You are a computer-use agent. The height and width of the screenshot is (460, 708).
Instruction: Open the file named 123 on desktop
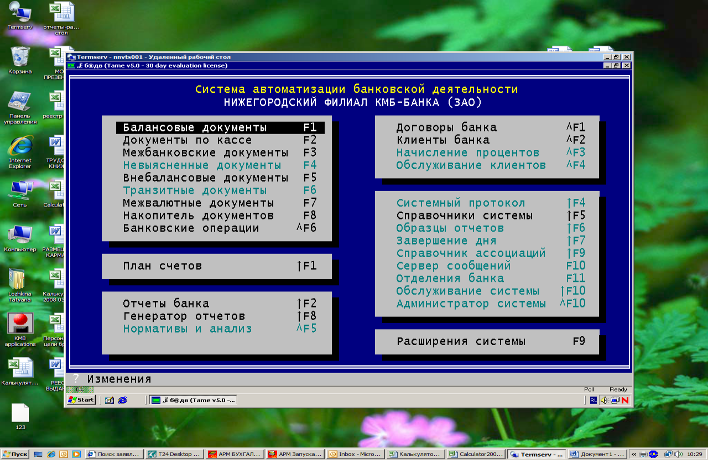pyautogui.click(x=19, y=412)
